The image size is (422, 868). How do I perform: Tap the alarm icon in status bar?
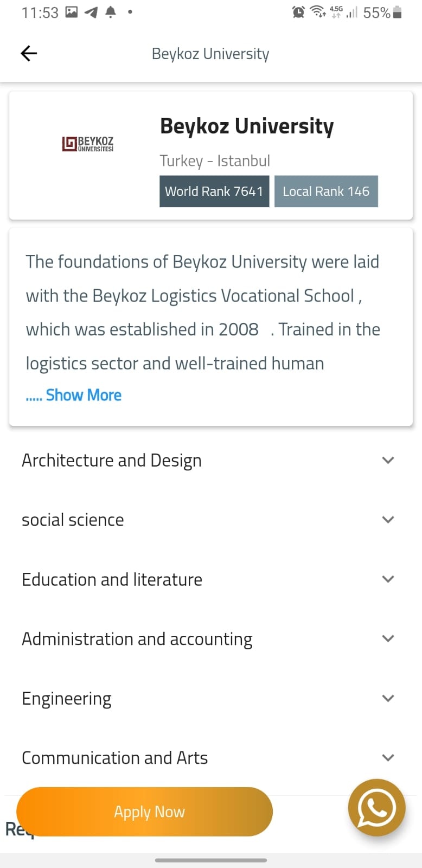pyautogui.click(x=298, y=12)
